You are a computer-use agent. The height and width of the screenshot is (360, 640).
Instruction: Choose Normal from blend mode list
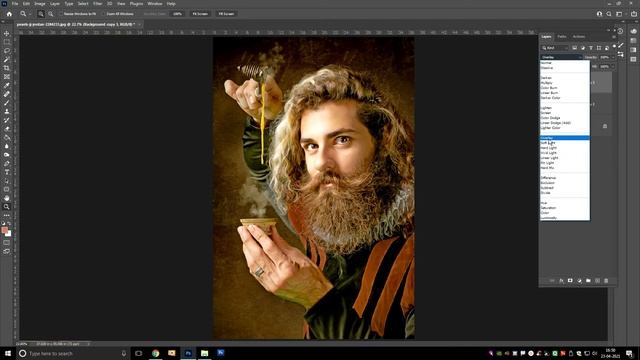pos(546,63)
